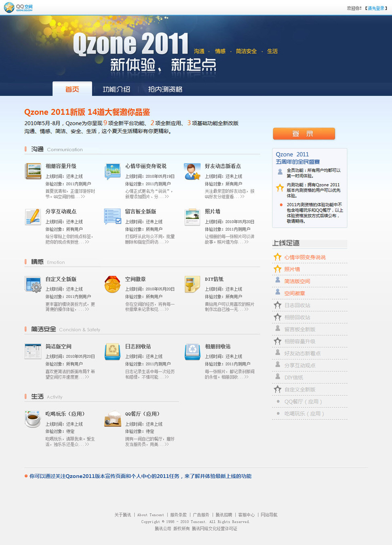The height and width of the screenshot is (545, 392).
Task: Expand the 吃喝玩乐 description via >> arrow
Action: click(87, 444)
